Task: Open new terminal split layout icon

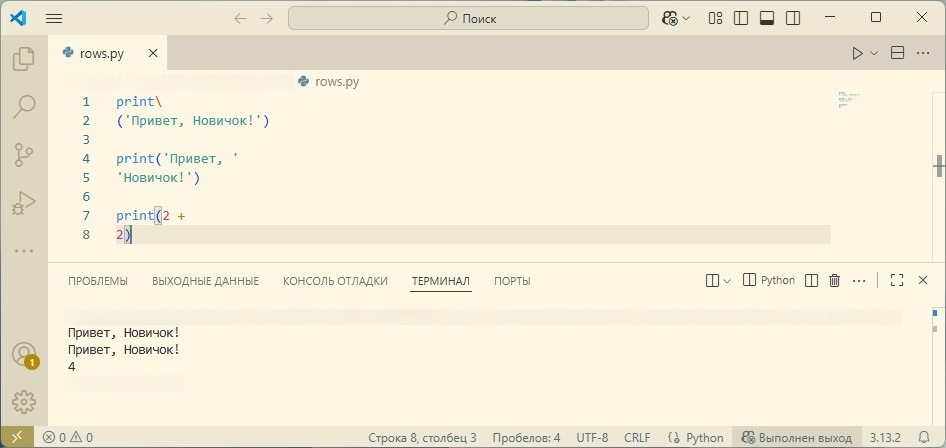Action: tap(712, 280)
